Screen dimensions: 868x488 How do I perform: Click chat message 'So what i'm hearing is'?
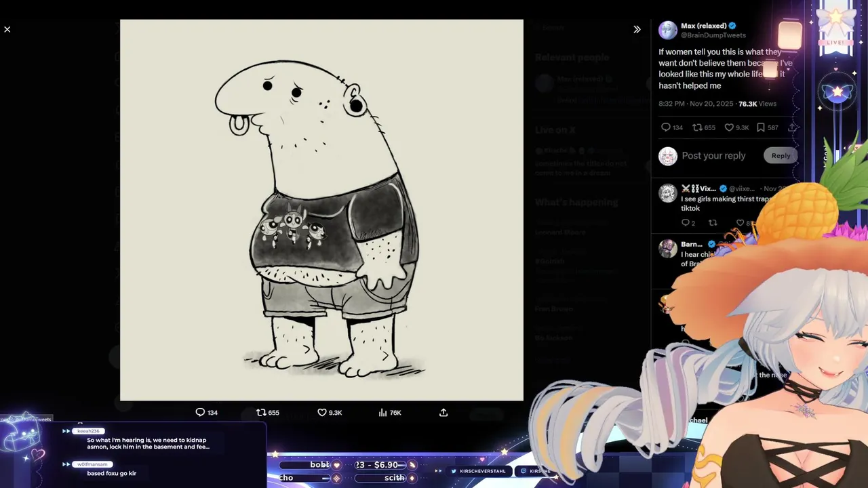pos(148,443)
